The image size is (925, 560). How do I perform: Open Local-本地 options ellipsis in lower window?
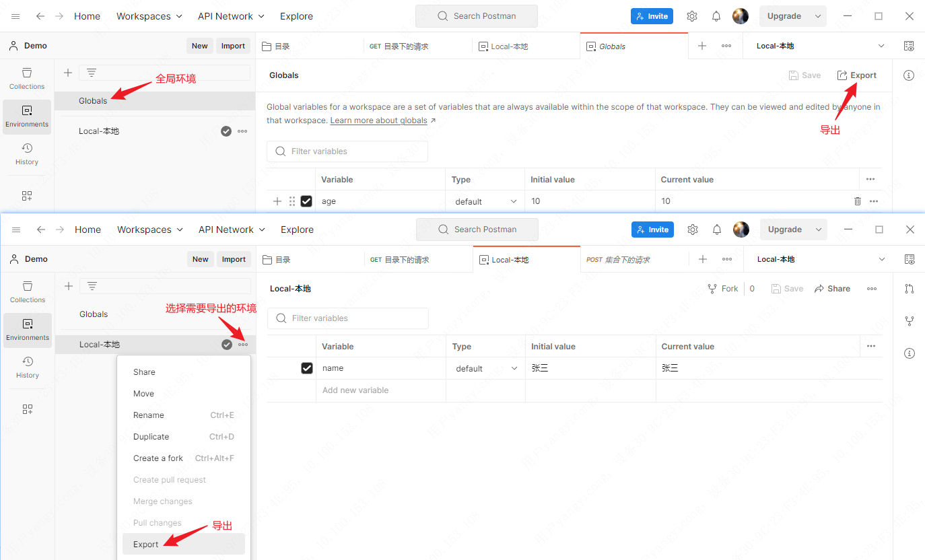[x=243, y=345]
